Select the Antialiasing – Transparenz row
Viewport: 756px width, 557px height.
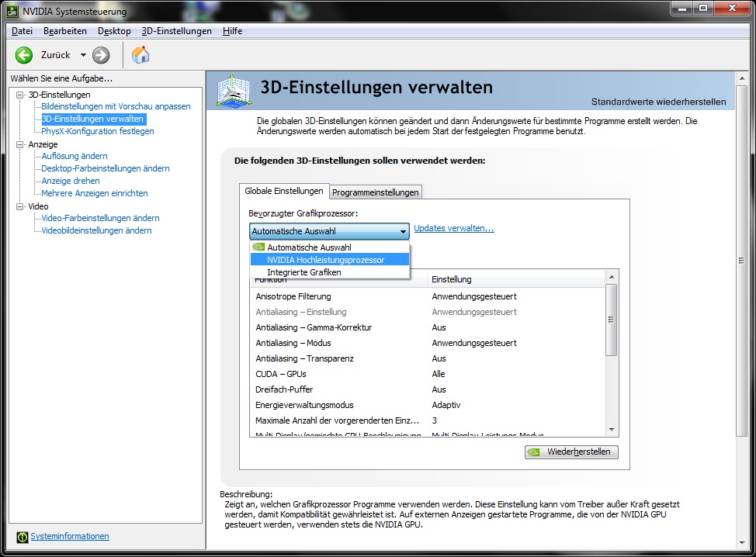pyautogui.click(x=428, y=358)
